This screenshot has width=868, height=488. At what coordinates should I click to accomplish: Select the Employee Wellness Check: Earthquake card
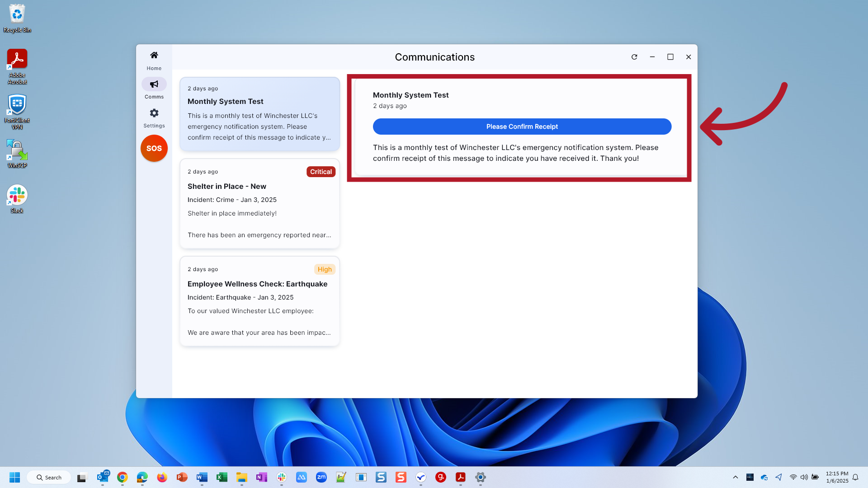click(259, 301)
